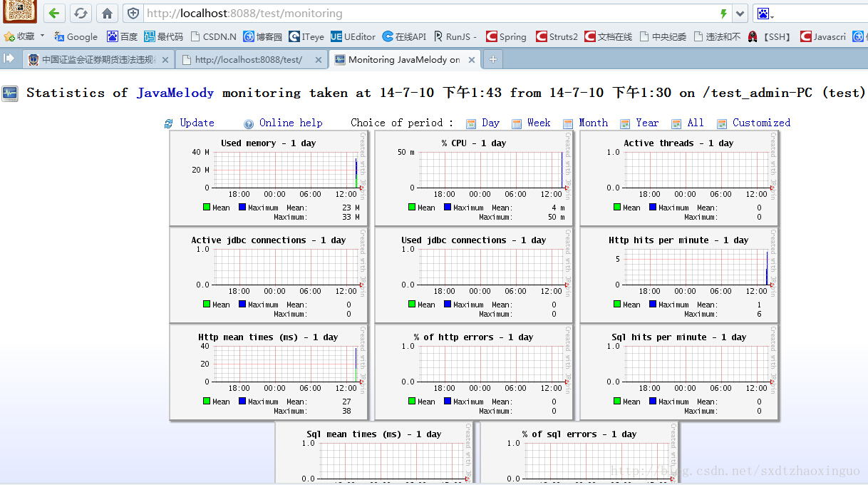Open the % of http errors graph
The image size is (868, 485).
473,372
